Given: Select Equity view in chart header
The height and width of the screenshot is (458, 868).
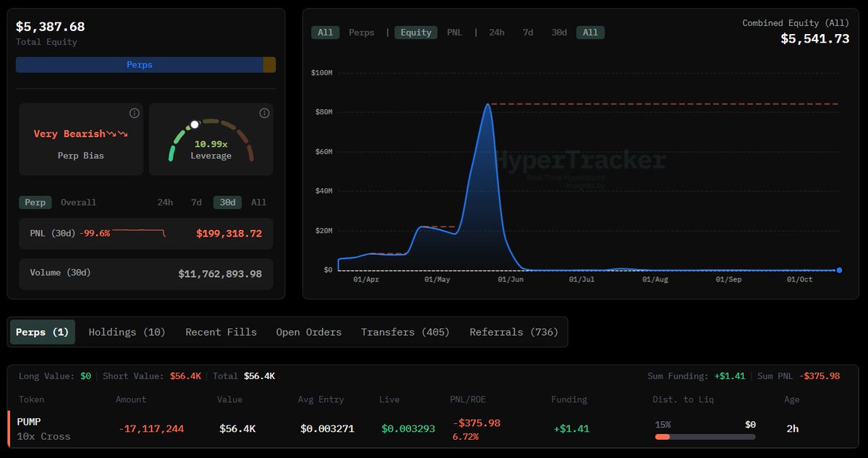Looking at the screenshot, I should 416,33.
